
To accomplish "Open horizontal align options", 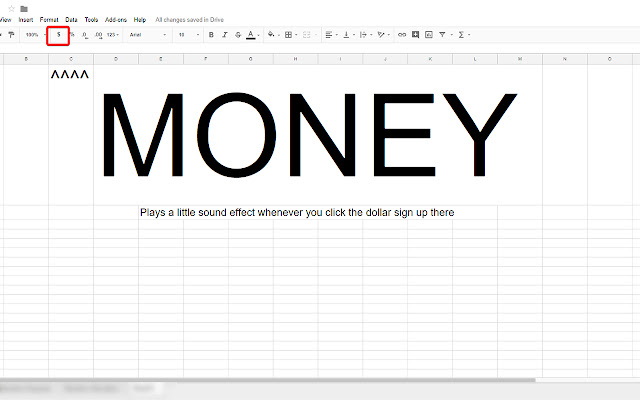I will (329, 35).
